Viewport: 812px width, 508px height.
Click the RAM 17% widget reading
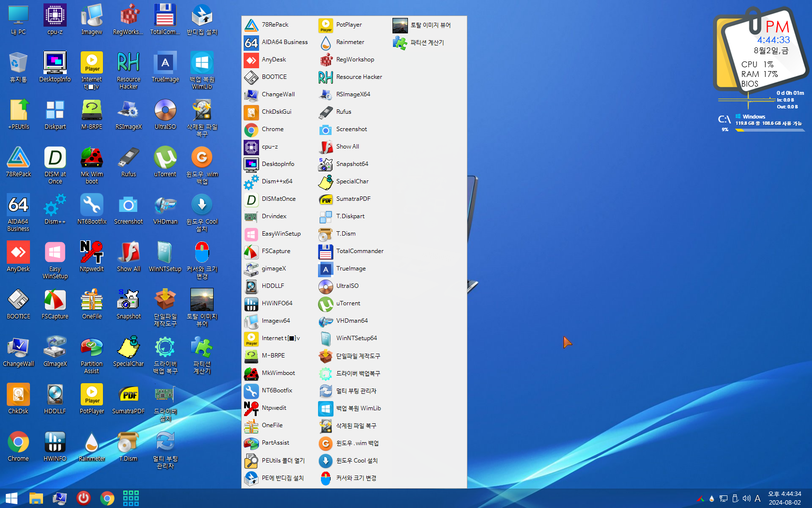tap(760, 74)
